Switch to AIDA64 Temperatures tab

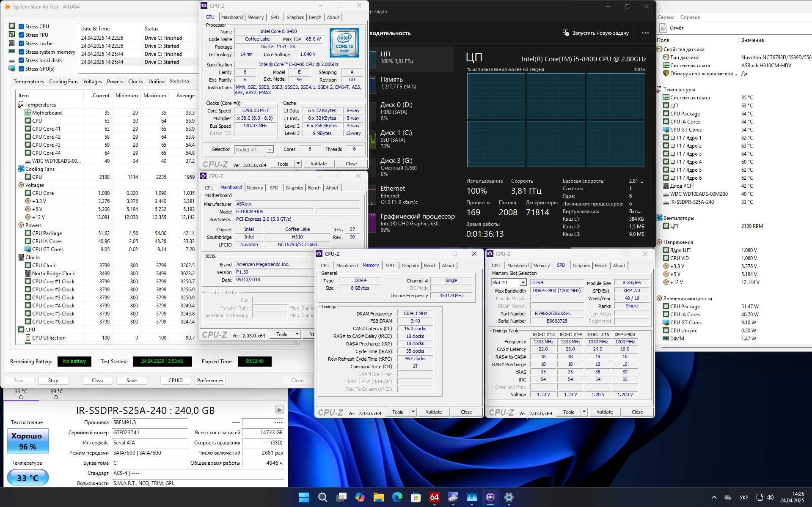click(29, 81)
